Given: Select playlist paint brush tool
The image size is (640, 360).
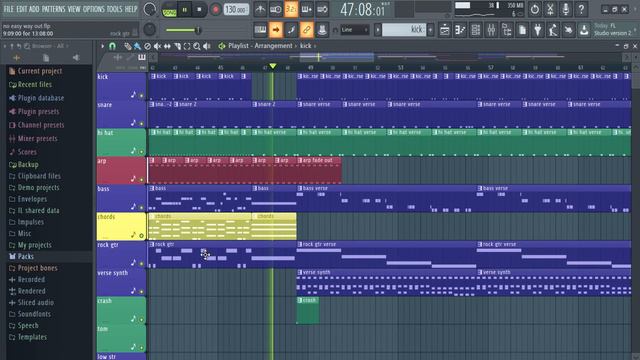Looking at the screenshot, I should 138,46.
